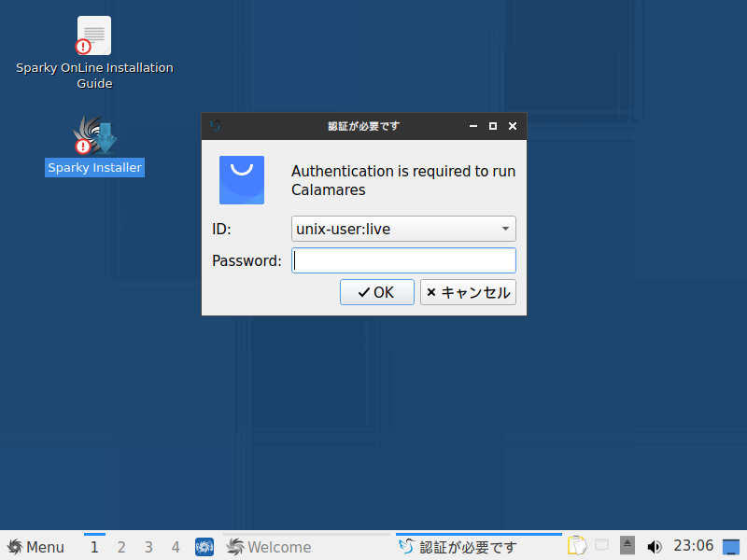Click the キャンセル (Cancel) button
747x560 pixels.
(468, 292)
